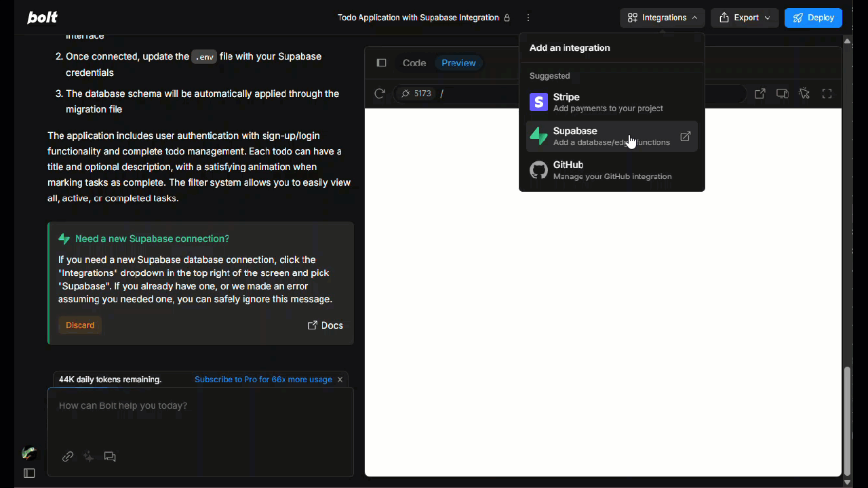The width and height of the screenshot is (868, 488).
Task: Open the Export dropdown
Action: [744, 18]
